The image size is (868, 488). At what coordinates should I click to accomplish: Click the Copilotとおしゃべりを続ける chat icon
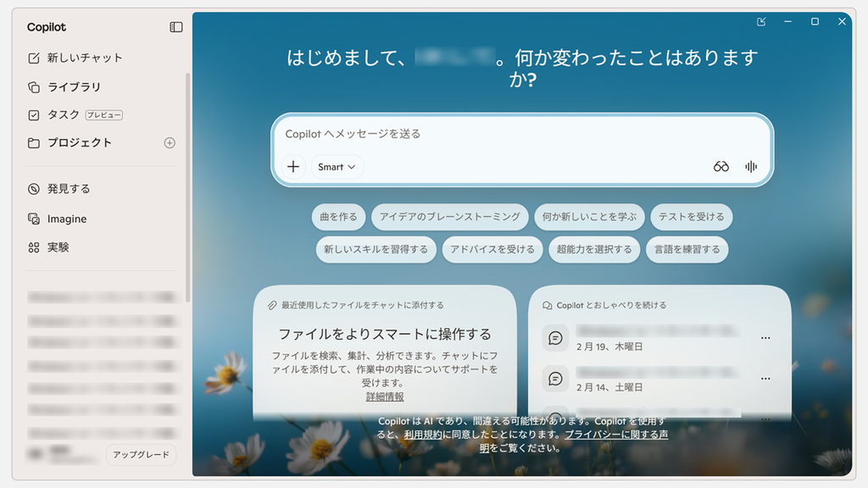coord(547,305)
